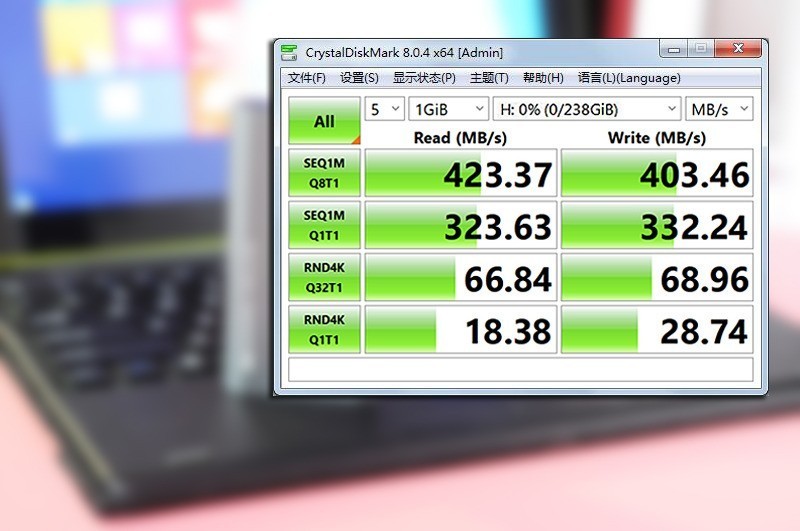
Task: Close the CrystalDiskMark window
Action: coord(738,48)
